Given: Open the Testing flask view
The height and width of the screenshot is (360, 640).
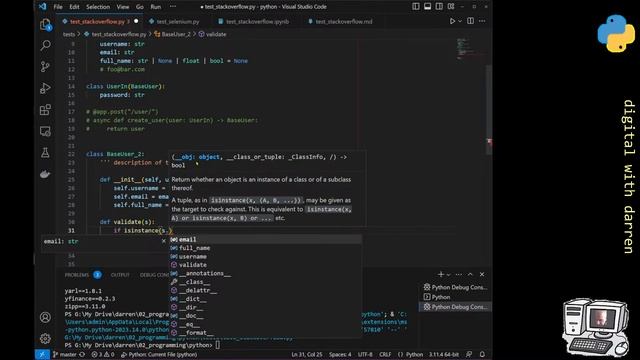Looking at the screenshot, I should [x=45, y=153].
